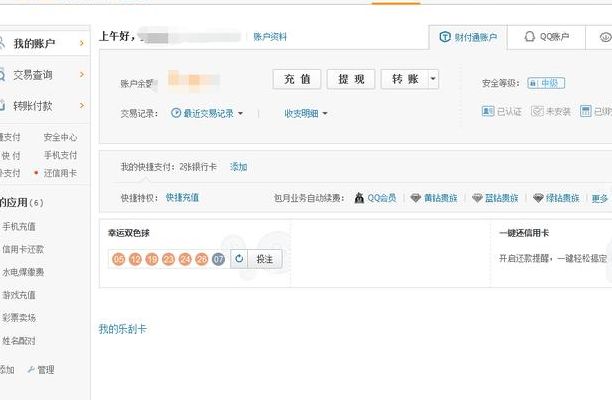Open the 账户资料 link
Viewport: 612px width, 400px height.
(x=270, y=37)
